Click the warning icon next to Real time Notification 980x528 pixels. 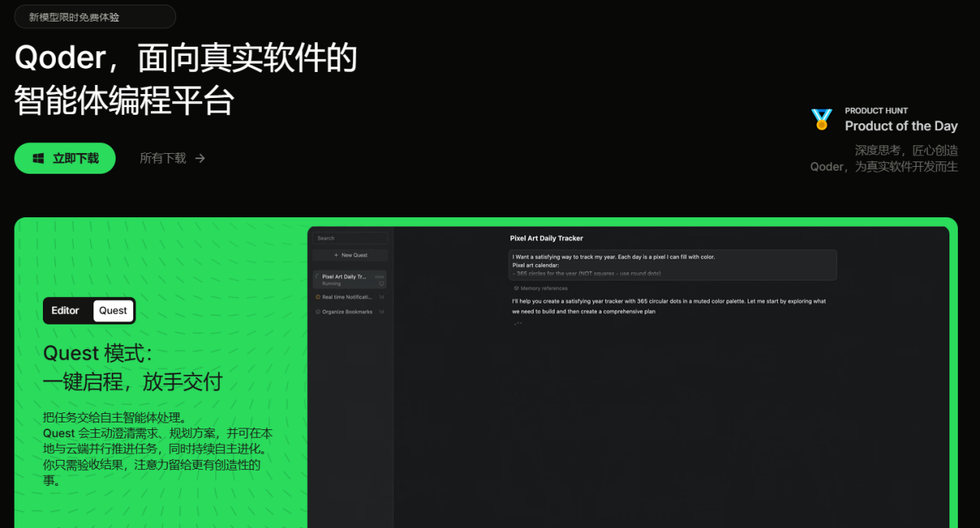pyautogui.click(x=317, y=297)
